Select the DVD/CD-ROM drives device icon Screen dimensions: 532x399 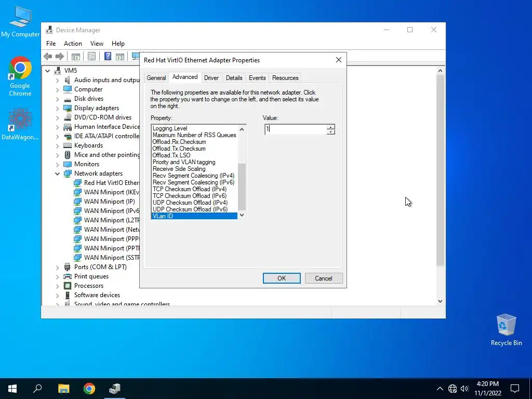(68, 117)
